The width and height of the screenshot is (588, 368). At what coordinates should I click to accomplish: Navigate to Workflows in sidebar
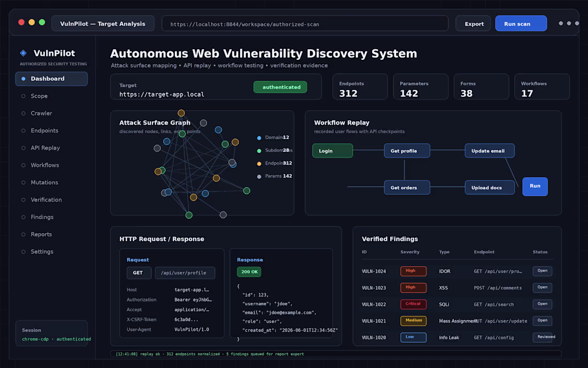pyautogui.click(x=44, y=165)
